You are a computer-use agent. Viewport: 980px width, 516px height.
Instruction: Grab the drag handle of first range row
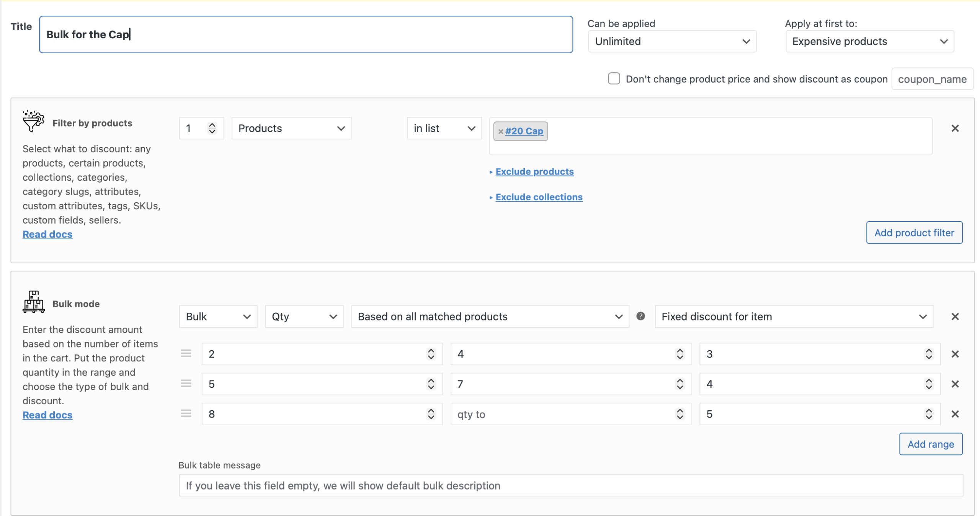coord(186,354)
